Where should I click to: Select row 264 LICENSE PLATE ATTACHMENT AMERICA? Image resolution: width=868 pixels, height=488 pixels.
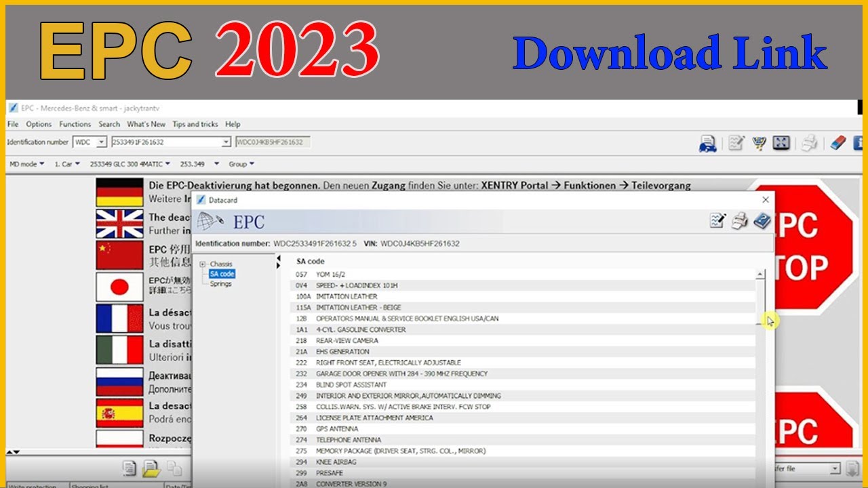coord(524,418)
